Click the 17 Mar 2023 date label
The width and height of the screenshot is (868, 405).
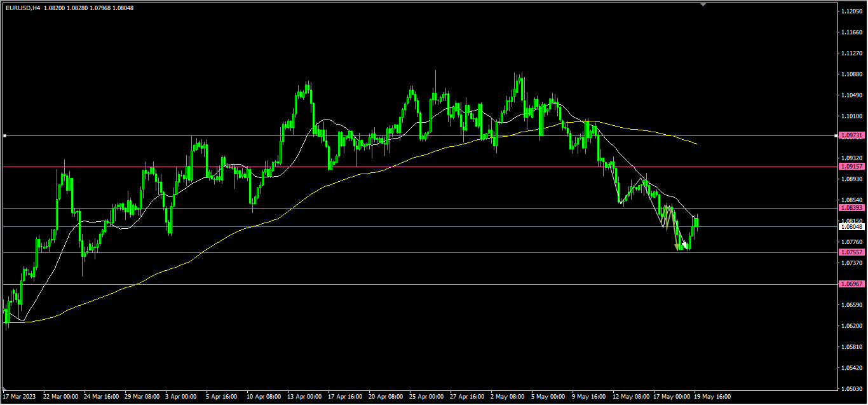[20, 397]
